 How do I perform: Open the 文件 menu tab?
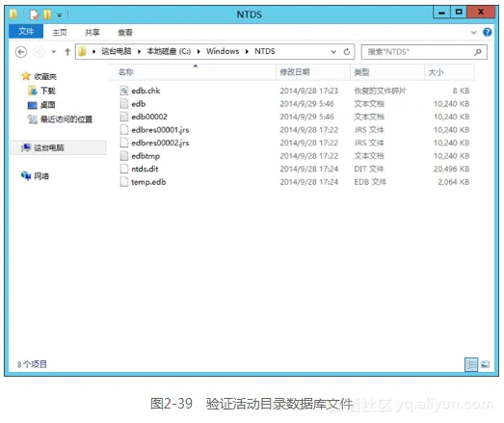26,31
